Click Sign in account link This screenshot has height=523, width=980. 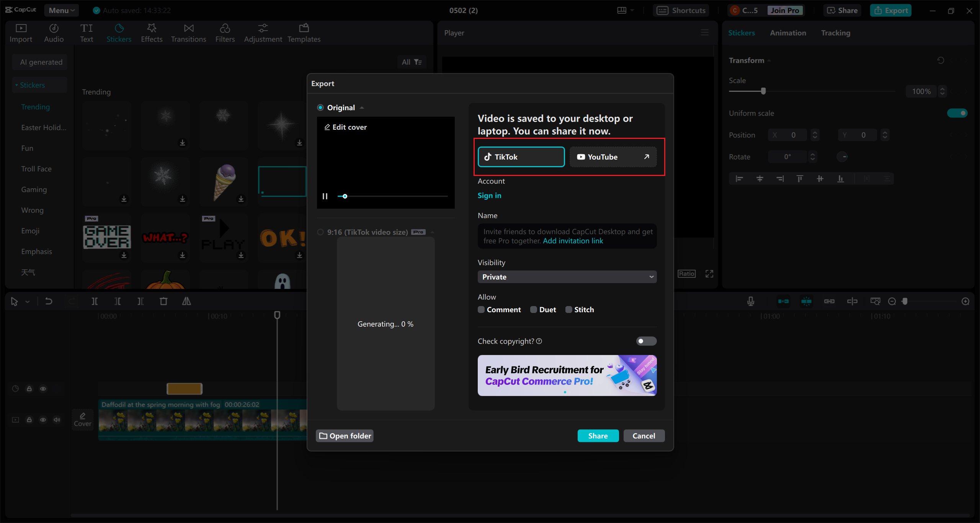click(489, 195)
